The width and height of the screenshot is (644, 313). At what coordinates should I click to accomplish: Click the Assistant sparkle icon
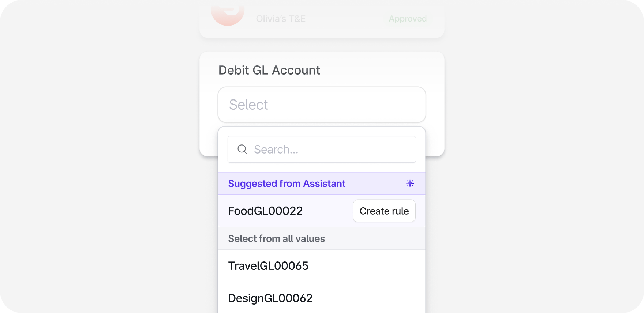tap(410, 184)
